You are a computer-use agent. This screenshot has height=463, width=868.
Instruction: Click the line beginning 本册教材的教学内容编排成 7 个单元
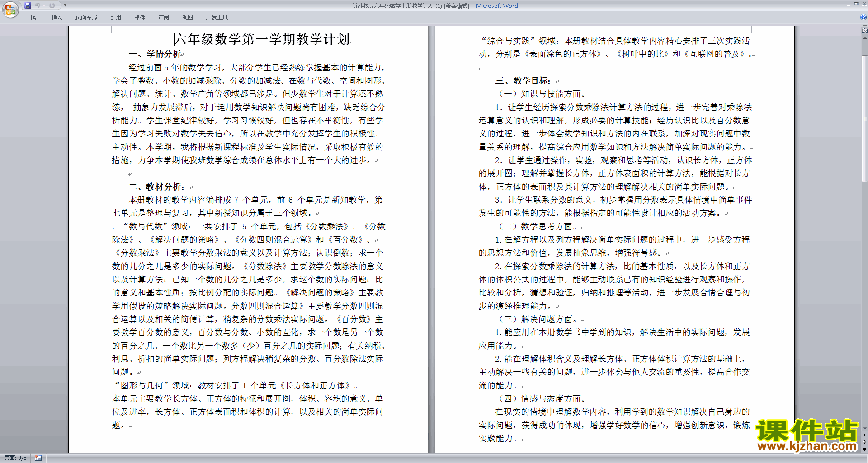tap(256, 200)
